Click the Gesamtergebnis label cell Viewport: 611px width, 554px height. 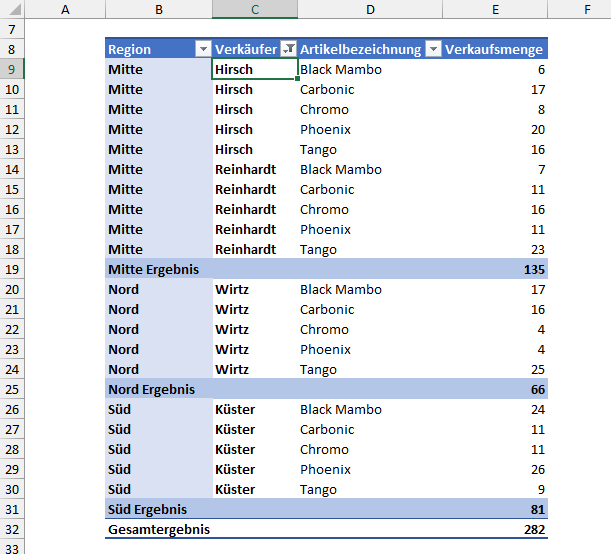pyautogui.click(x=160, y=529)
